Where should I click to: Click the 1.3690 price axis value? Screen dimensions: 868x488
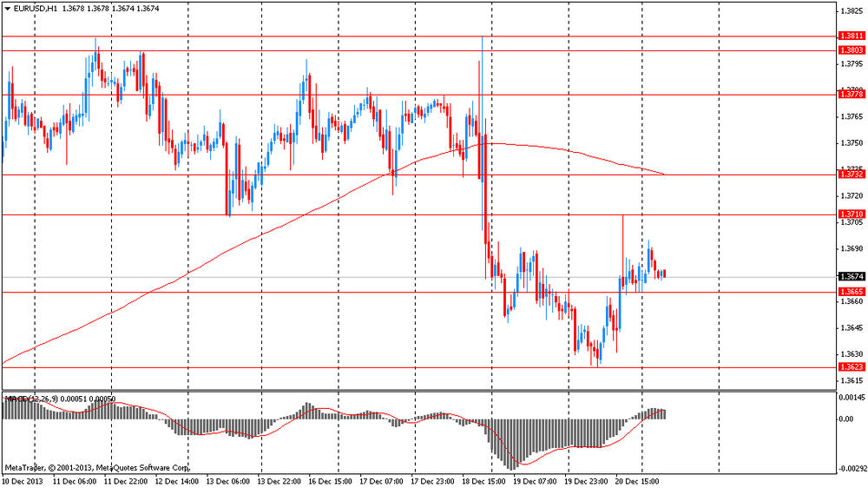click(852, 248)
